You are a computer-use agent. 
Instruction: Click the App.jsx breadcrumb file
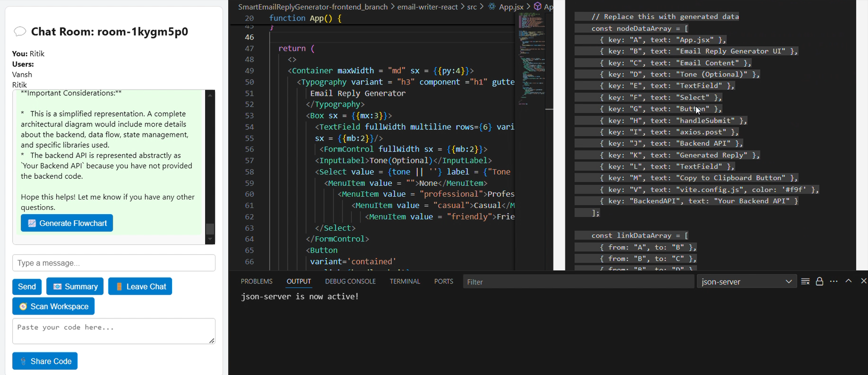[511, 7]
